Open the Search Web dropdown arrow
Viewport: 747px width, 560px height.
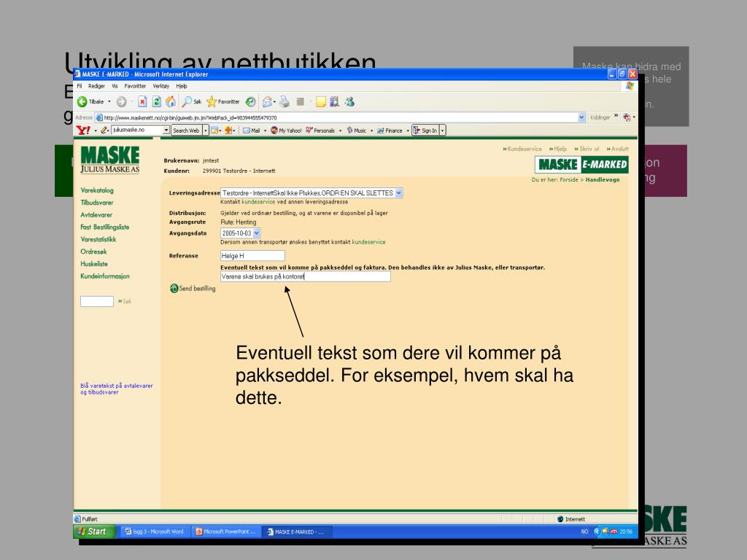click(x=205, y=131)
